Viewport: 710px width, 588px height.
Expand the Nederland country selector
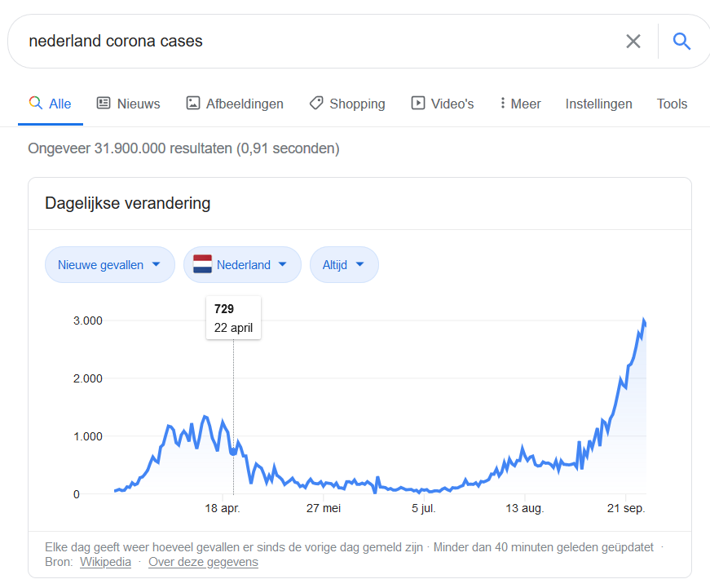click(242, 264)
